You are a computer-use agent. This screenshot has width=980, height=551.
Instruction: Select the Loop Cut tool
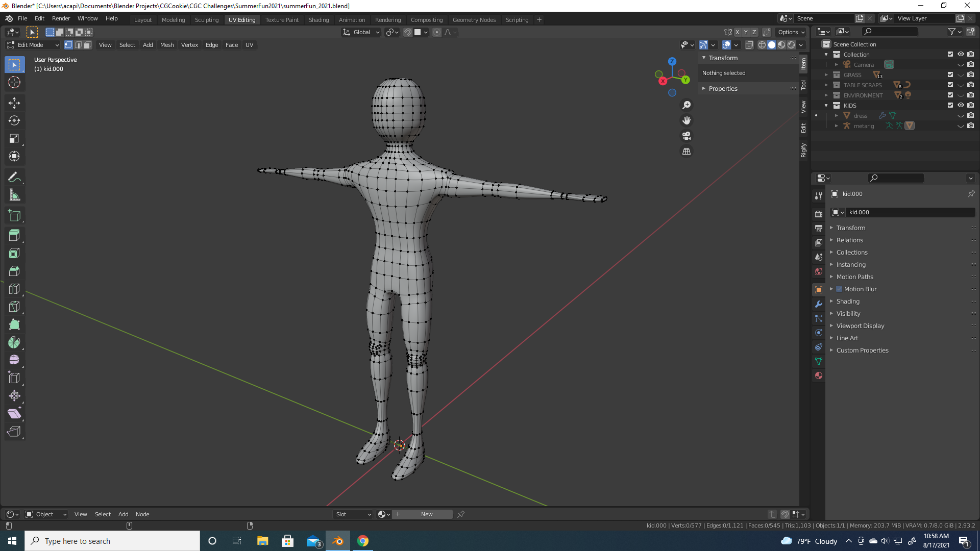point(14,289)
